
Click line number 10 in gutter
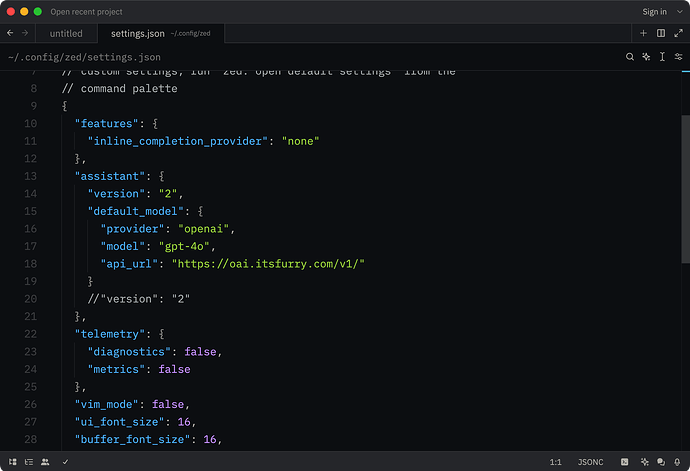[30, 124]
